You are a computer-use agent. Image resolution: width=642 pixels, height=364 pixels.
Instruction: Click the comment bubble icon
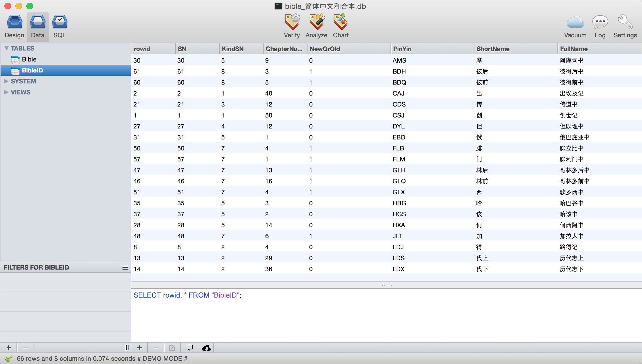pyautogui.click(x=189, y=348)
